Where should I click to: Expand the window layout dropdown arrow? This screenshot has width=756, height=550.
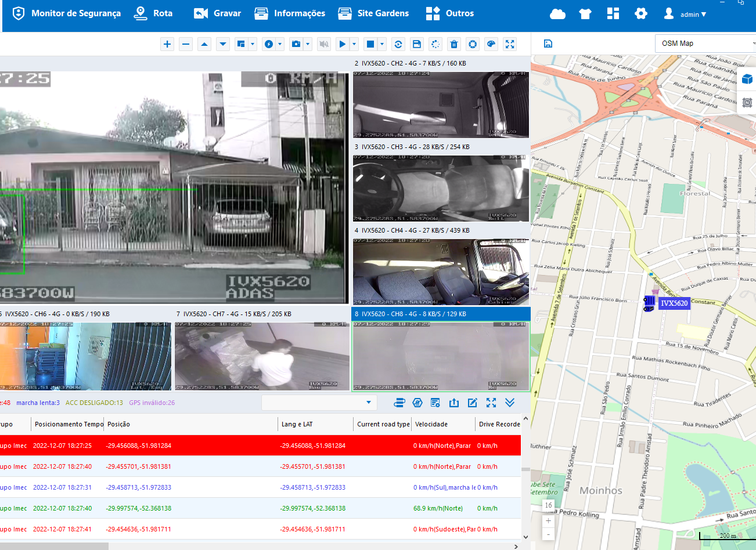pyautogui.click(x=253, y=44)
